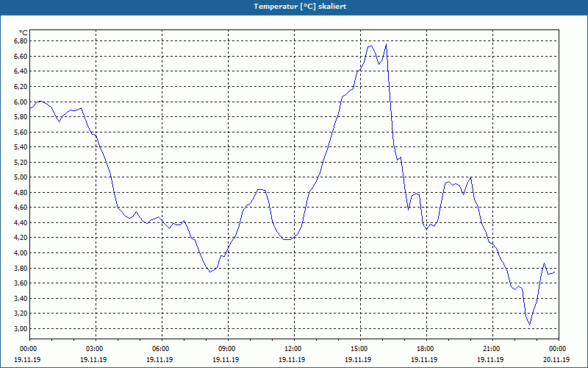The width and height of the screenshot is (588, 368).
Task: Select the 5,80 axis label
Action: point(21,117)
